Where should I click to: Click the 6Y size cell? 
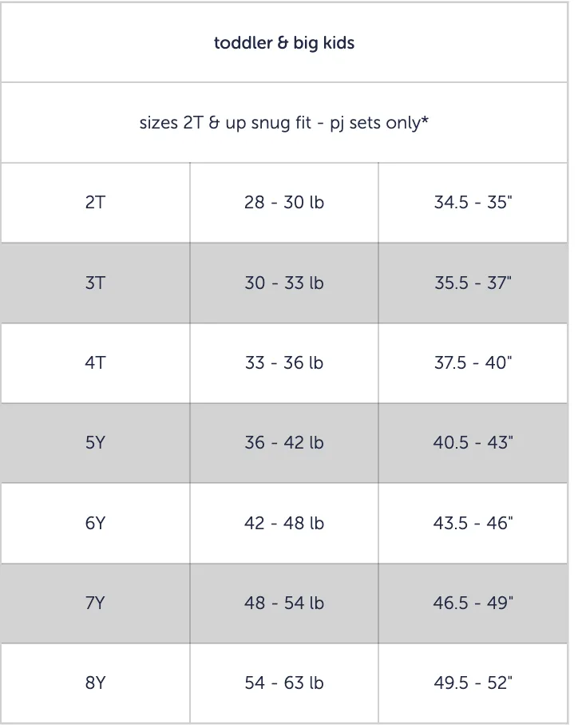tap(95, 524)
